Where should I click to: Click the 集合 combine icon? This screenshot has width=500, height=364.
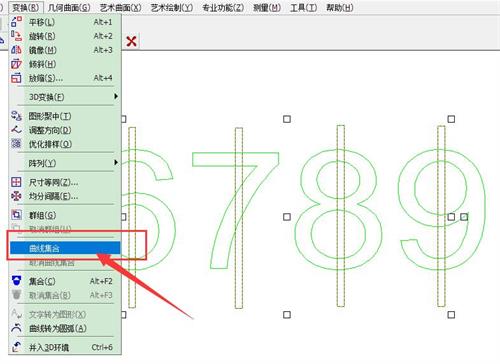[16, 281]
